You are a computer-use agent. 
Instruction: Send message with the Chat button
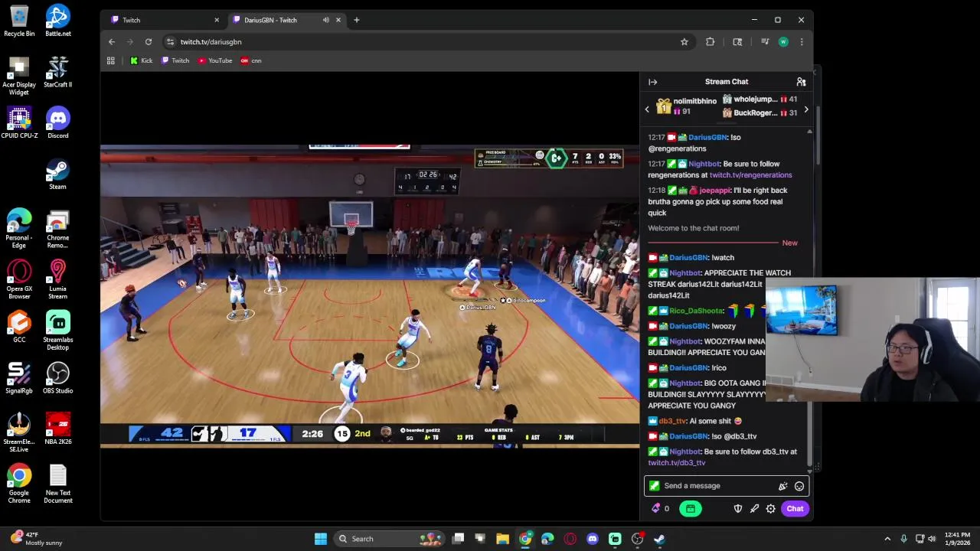795,508
